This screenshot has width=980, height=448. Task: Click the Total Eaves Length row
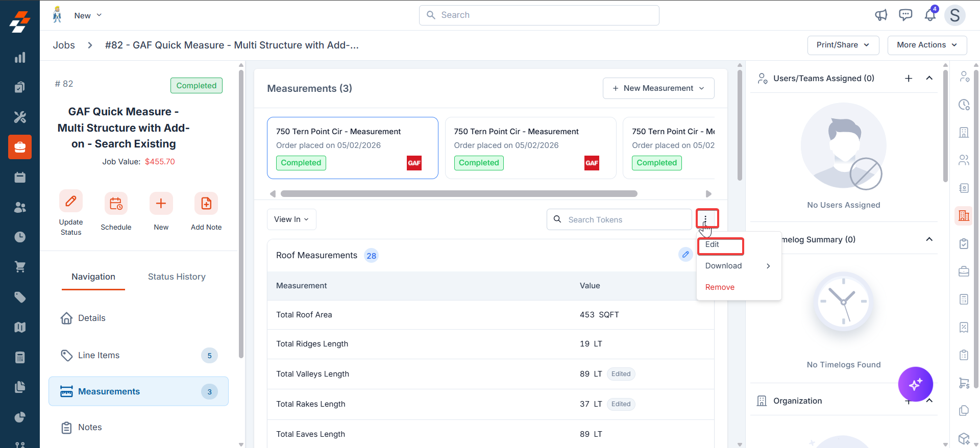(x=491, y=434)
